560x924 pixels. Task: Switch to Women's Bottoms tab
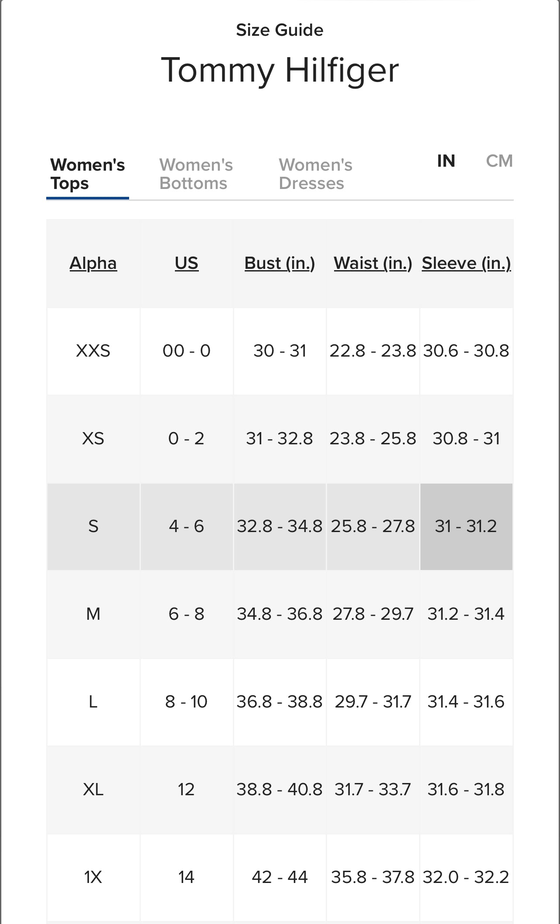tap(196, 174)
